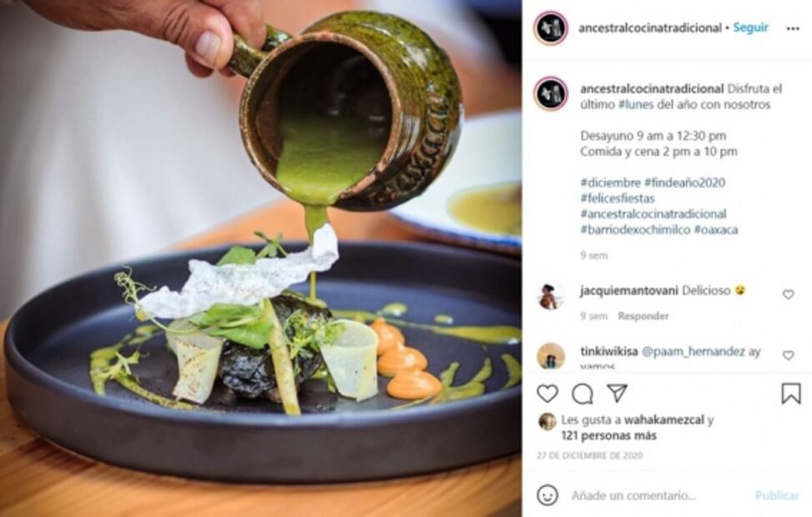Click Publicar to post comment
Viewport: 812px width, 517px height.
click(777, 495)
